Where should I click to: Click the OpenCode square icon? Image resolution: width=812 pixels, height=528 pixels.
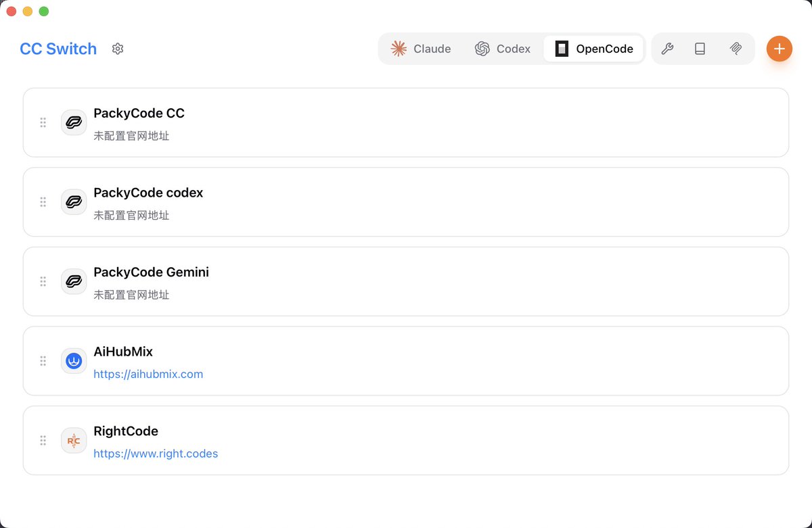(562, 49)
